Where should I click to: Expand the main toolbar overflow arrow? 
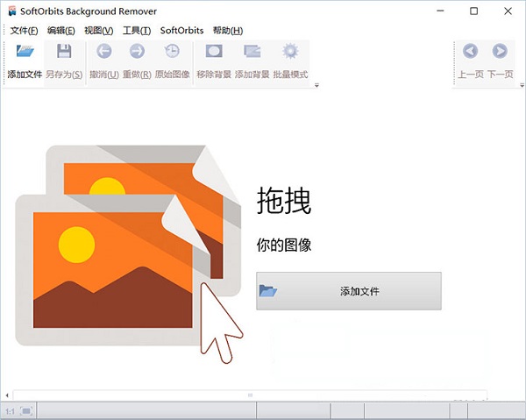316,86
